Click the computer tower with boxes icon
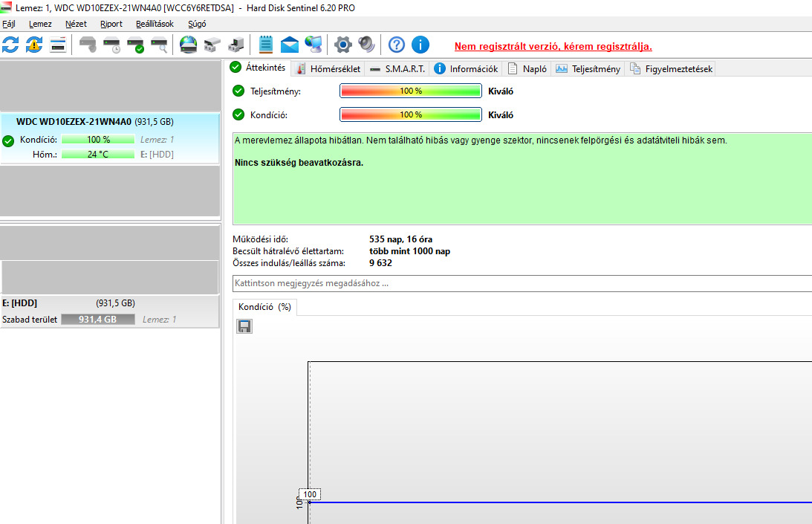 tap(236, 45)
